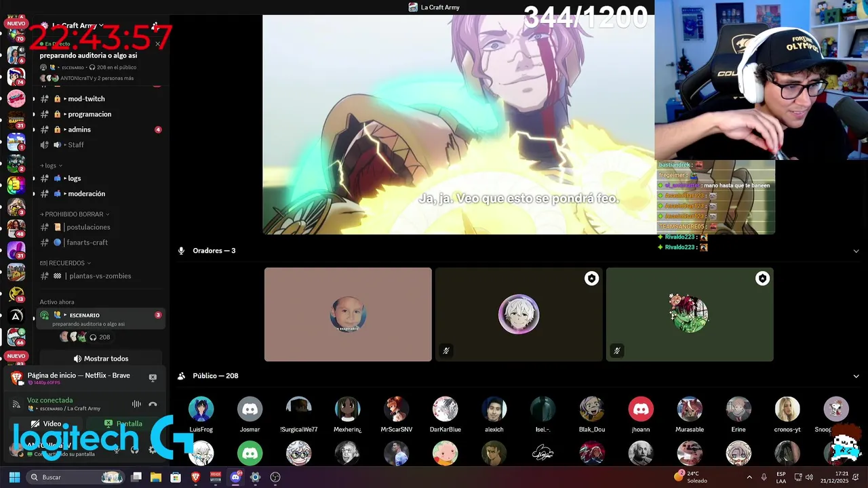Open Murasable audience avatar

(x=689, y=409)
